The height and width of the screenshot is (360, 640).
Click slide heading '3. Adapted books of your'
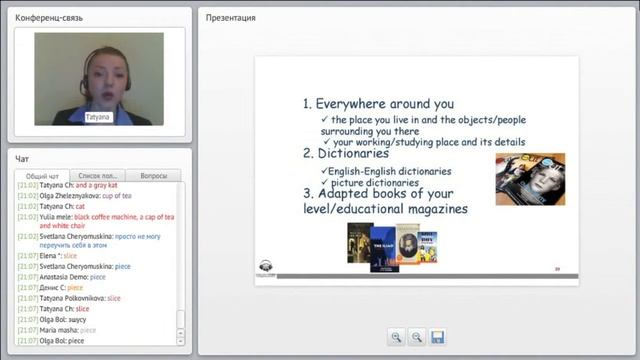pyautogui.click(x=378, y=193)
